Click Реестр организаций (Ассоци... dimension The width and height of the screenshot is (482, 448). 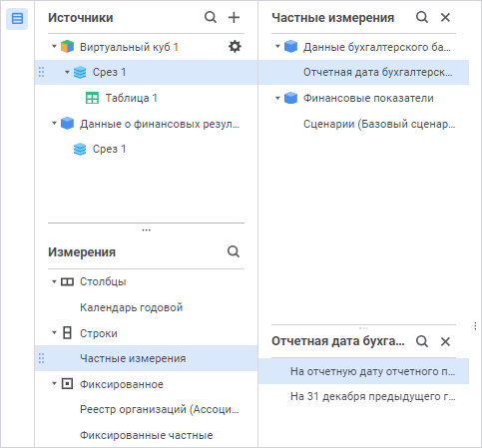[x=160, y=409]
